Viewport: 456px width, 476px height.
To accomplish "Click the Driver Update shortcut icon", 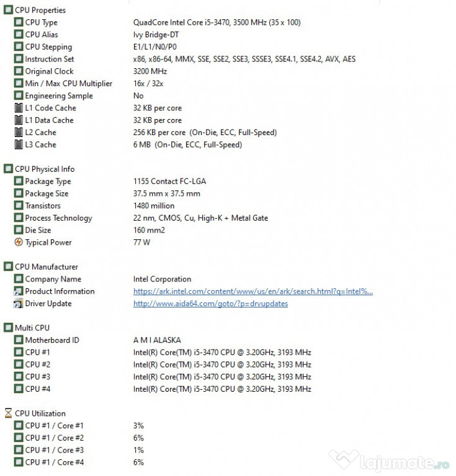I will pyautogui.click(x=18, y=304).
